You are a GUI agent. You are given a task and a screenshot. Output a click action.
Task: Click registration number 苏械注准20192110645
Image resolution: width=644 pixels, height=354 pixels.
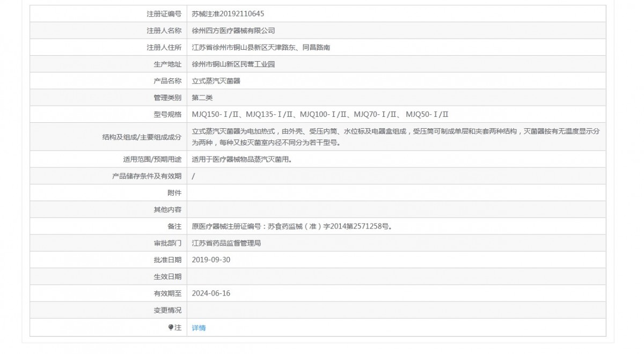228,14
